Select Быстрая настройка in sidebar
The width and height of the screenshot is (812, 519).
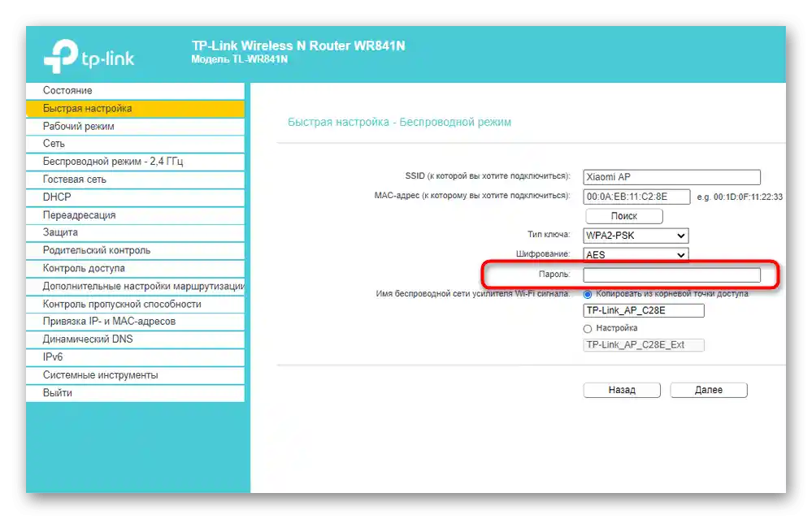tap(135, 109)
